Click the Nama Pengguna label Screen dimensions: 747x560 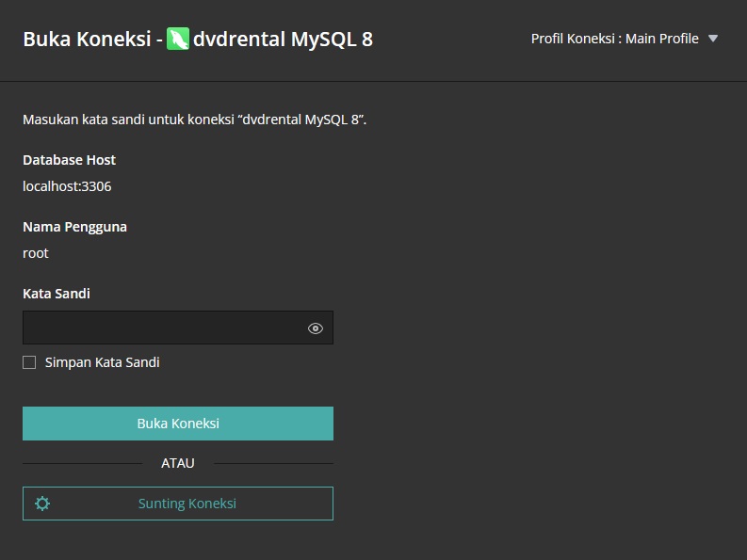click(74, 227)
